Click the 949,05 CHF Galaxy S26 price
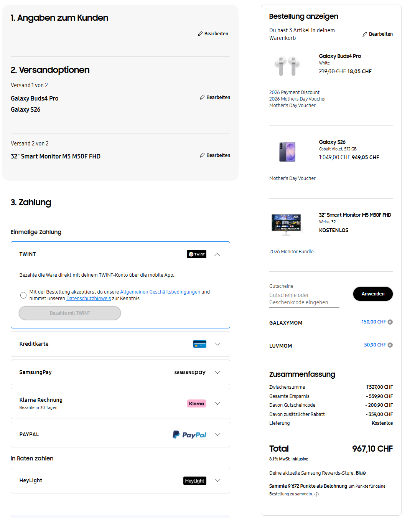Image resolution: width=420 pixels, height=518 pixels. pos(366,157)
